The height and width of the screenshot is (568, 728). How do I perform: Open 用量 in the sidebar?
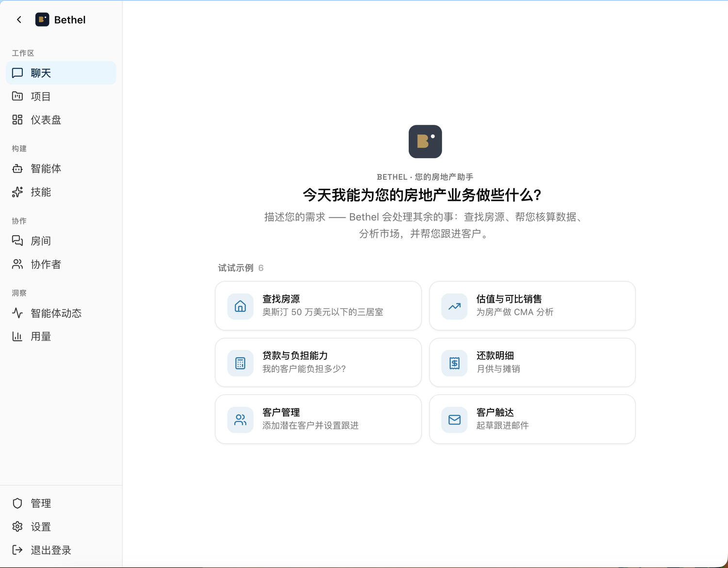tap(61, 336)
